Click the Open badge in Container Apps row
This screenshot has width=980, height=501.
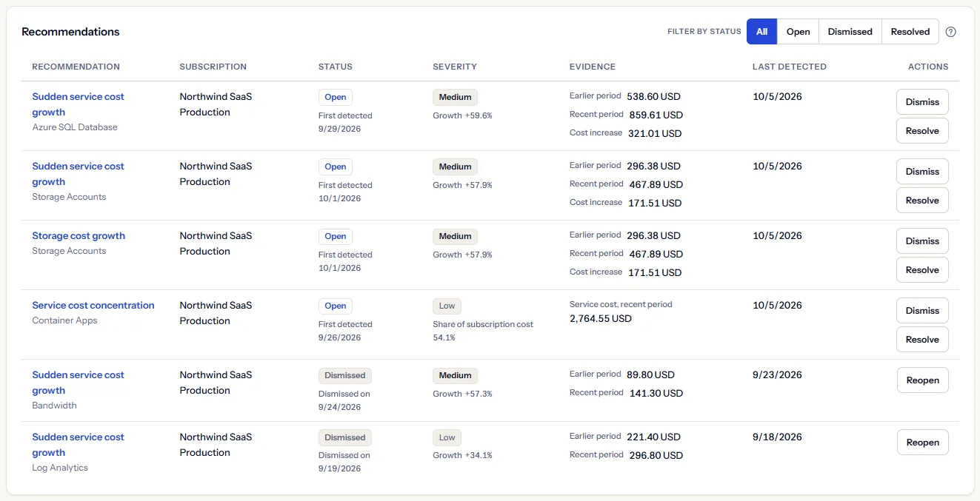[x=336, y=306]
